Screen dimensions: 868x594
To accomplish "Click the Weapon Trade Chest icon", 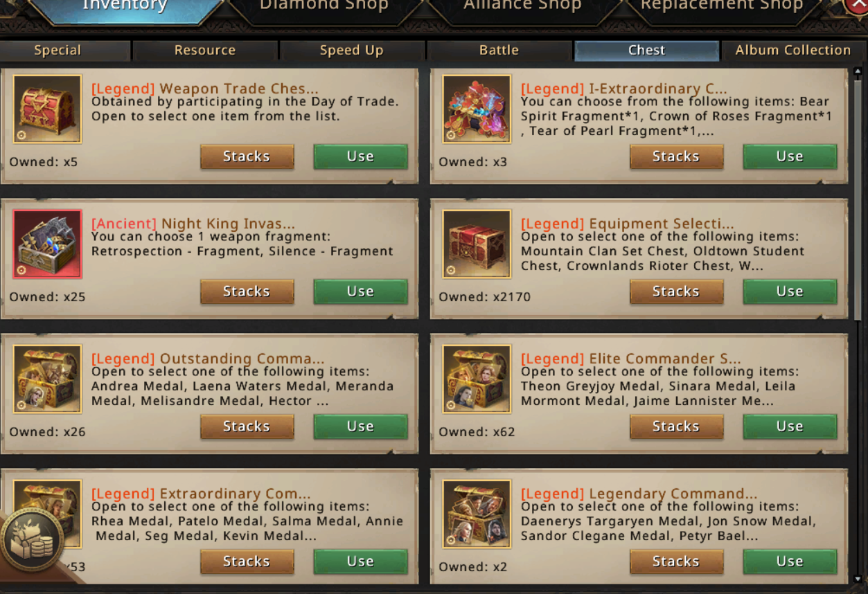I will tap(47, 109).
